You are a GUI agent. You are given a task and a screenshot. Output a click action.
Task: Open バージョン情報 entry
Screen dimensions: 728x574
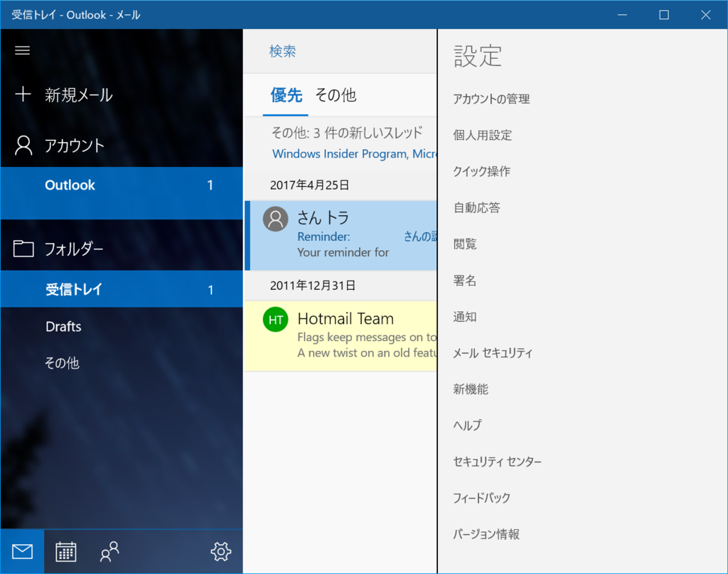click(486, 534)
